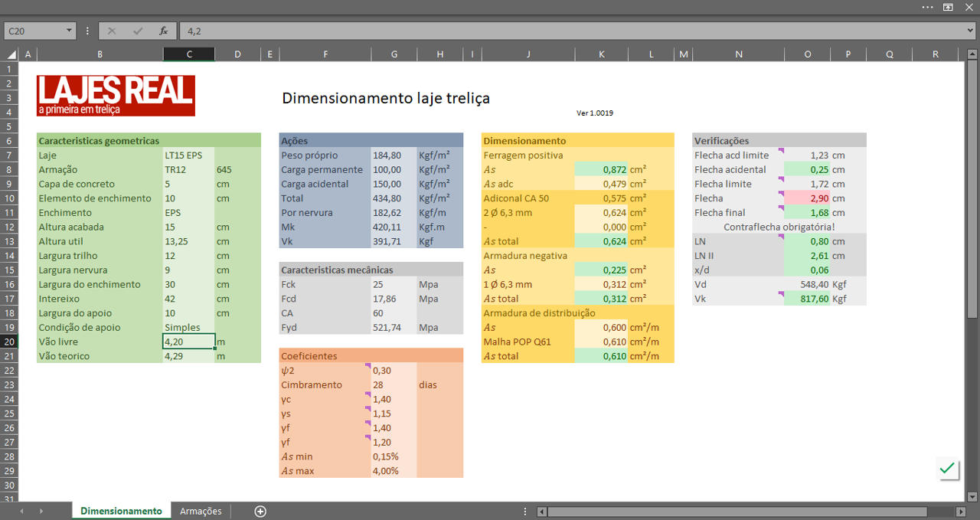The image size is (980, 520).
Task: Click the Select All corner triangle
Action: pos(11,54)
